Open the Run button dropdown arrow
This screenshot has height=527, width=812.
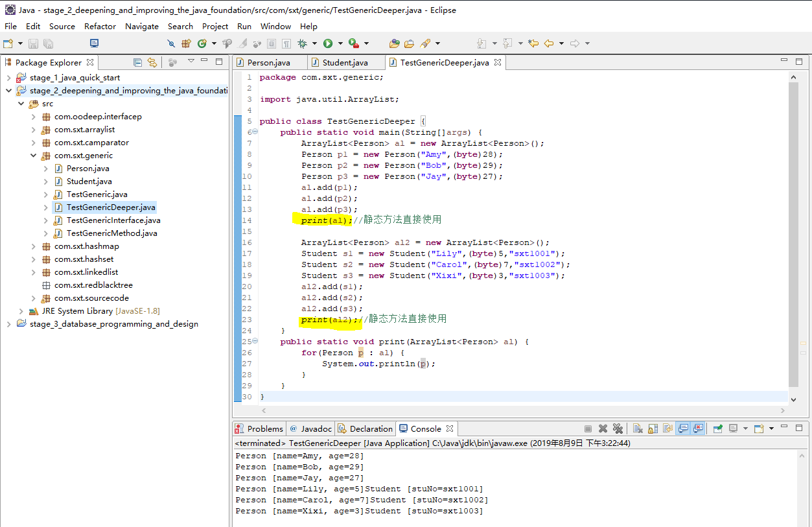pos(340,43)
